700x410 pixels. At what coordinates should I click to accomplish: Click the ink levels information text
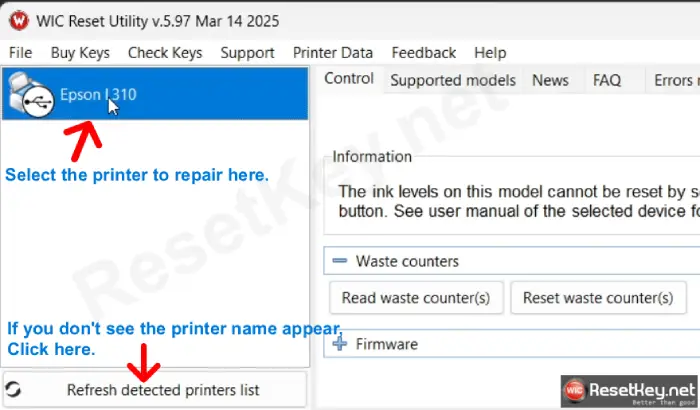coord(519,201)
